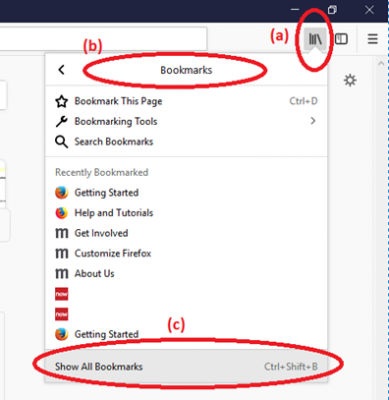
Task: Open the Library toolbar icon
Action: click(x=315, y=39)
